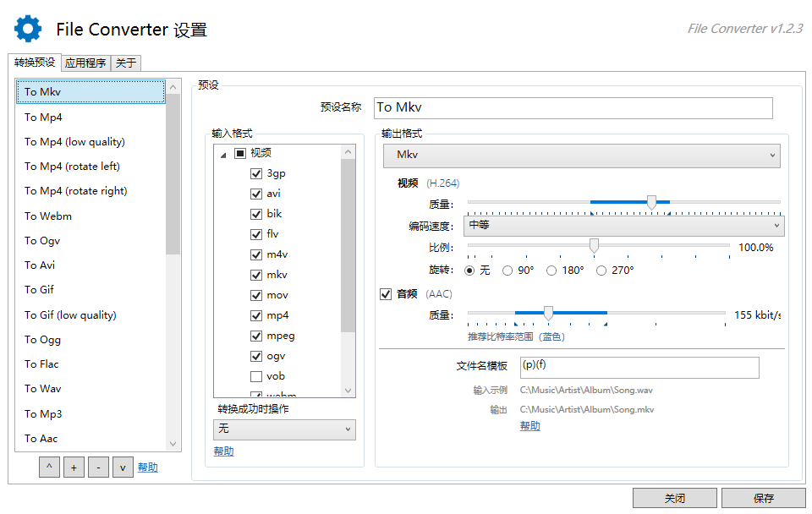
Task: Select the To Avi preset
Action: (x=91, y=265)
